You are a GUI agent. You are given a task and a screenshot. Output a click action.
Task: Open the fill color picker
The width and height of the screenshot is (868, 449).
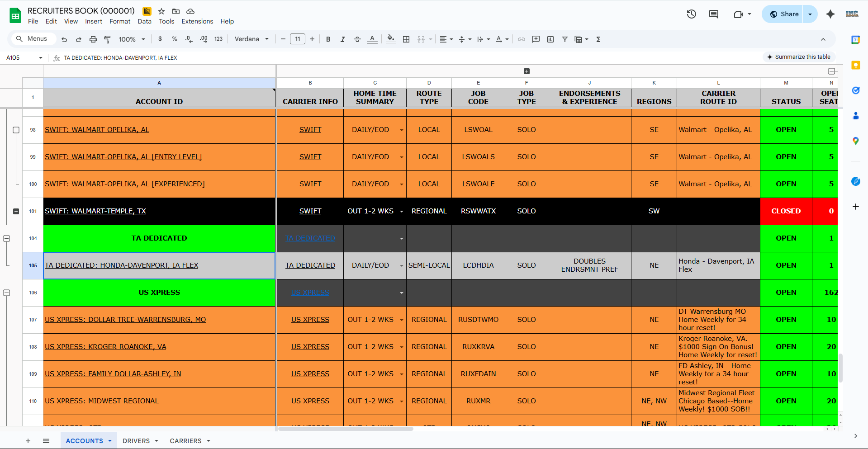[x=391, y=39]
